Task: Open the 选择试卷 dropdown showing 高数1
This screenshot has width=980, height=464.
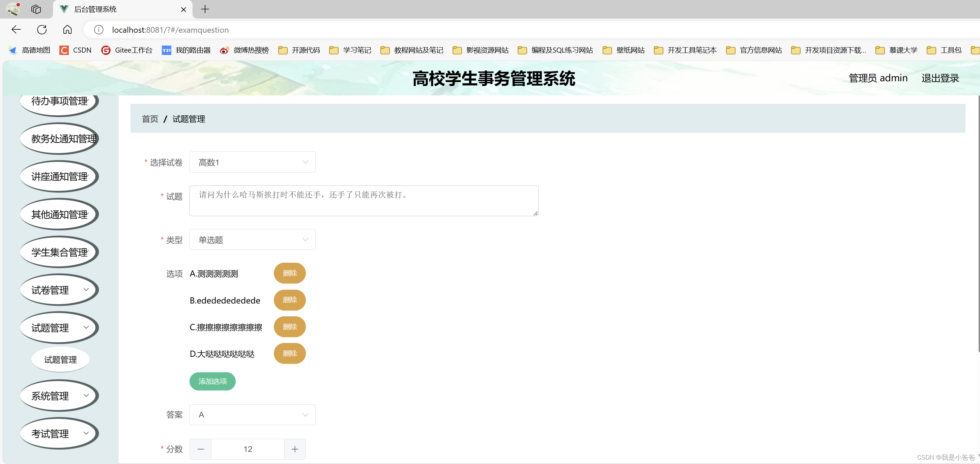Action: (x=252, y=163)
